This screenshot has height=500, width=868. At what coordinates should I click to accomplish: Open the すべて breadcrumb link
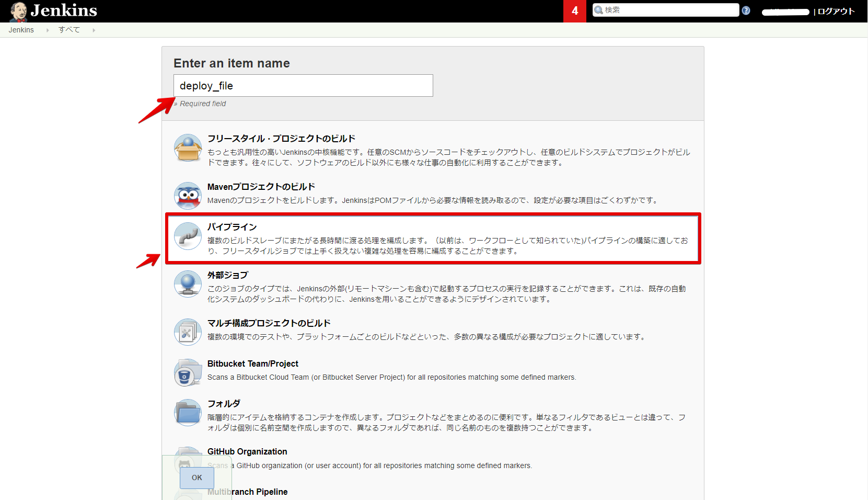click(69, 30)
